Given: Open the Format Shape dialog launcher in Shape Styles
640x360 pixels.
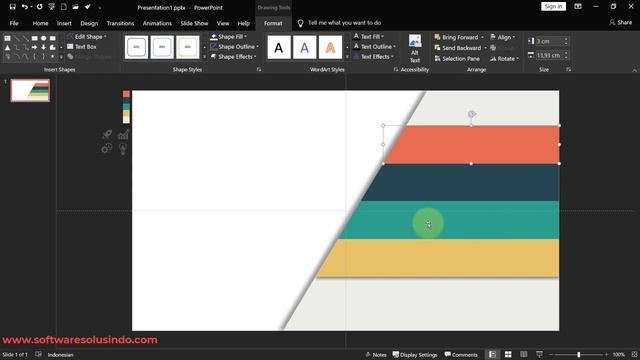Looking at the screenshot, I should coord(259,70).
